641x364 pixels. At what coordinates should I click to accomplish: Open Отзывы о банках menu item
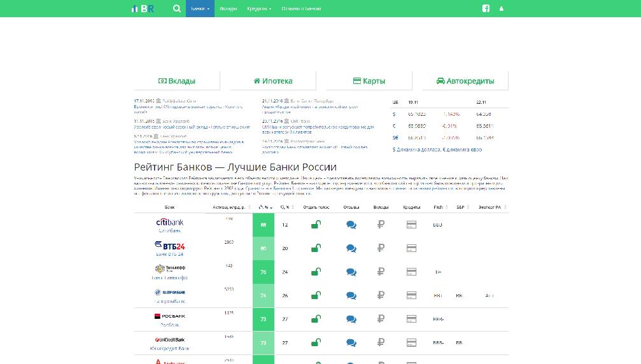(x=301, y=8)
